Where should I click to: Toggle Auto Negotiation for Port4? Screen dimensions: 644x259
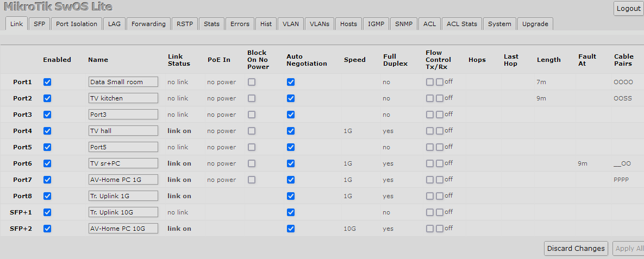pos(291,131)
